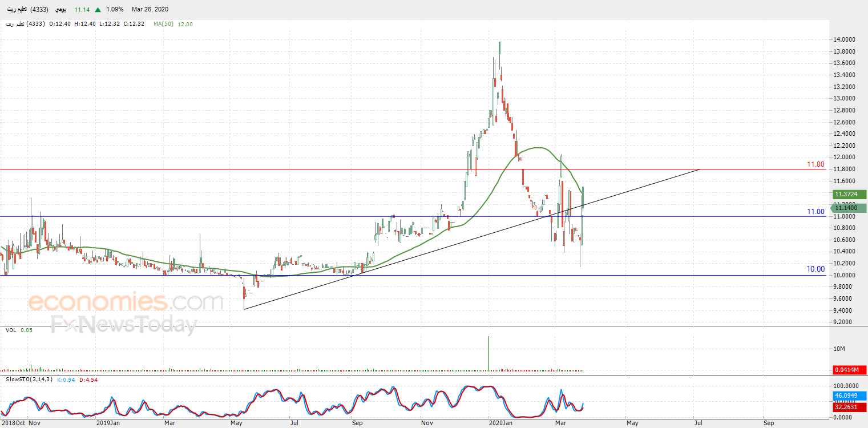Click the O:12.40 open value

coord(60,24)
